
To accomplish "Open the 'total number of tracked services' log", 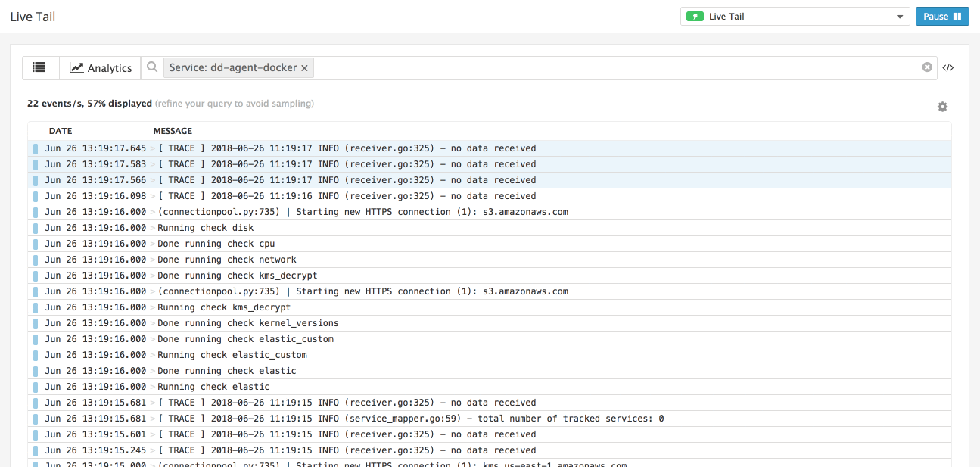I will 490,419.
